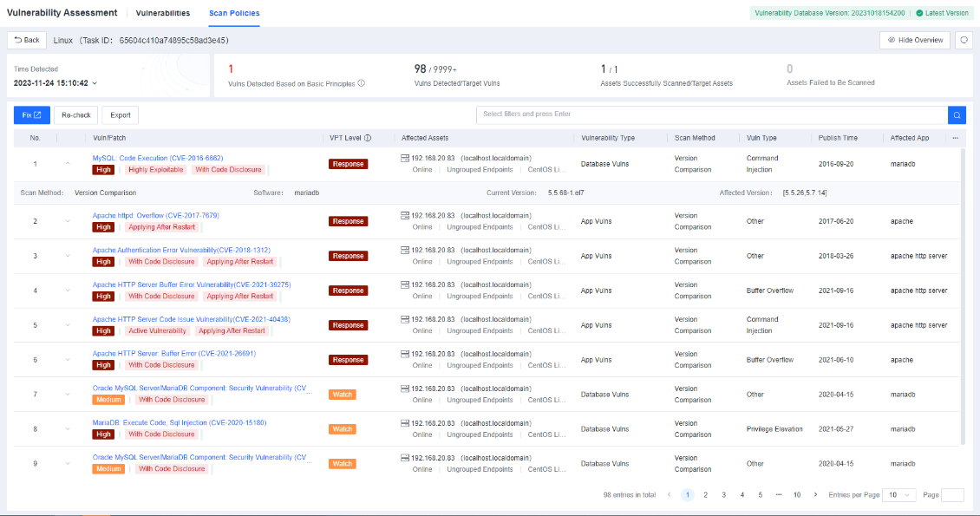Click the previous page left arrow
Image resolution: width=980 pixels, height=516 pixels.
669,494
